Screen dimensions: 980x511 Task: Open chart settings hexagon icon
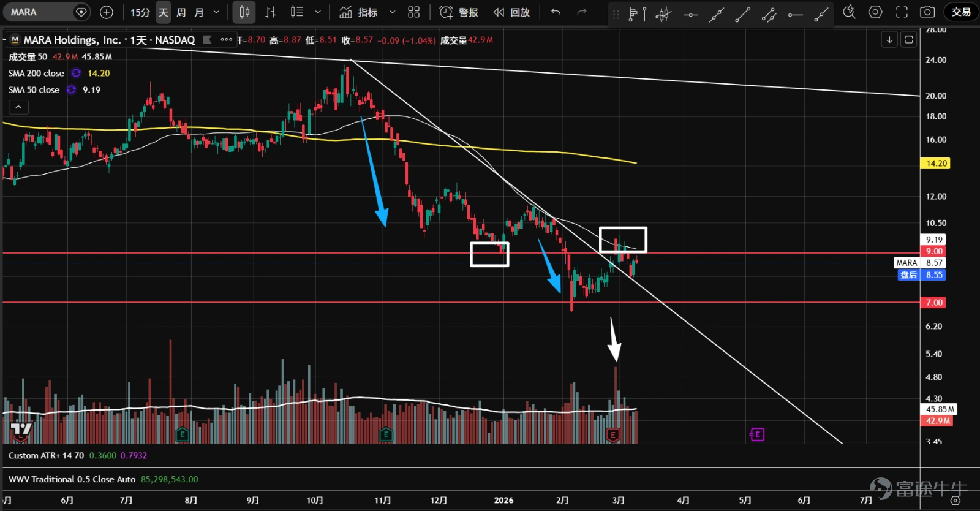click(x=875, y=12)
